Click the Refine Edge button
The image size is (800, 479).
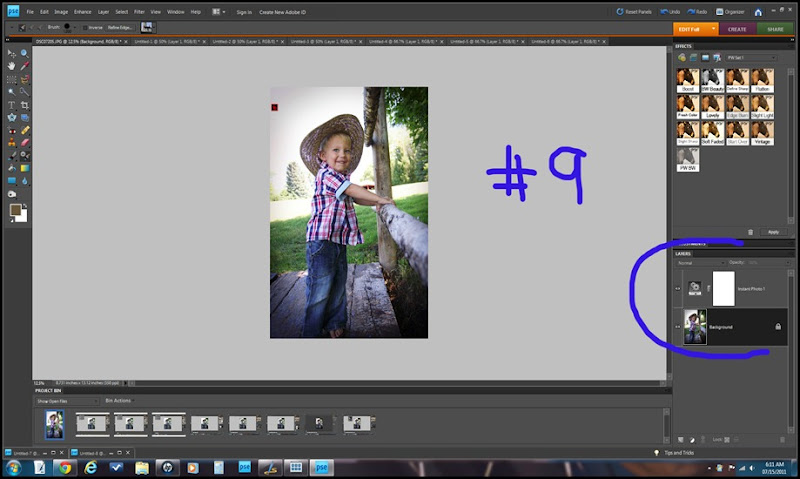pyautogui.click(x=119, y=27)
